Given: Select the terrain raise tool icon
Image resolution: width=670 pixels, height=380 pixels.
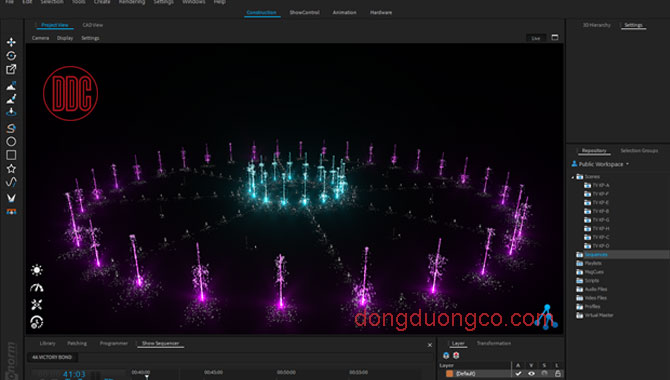Looking at the screenshot, I should 11,86.
